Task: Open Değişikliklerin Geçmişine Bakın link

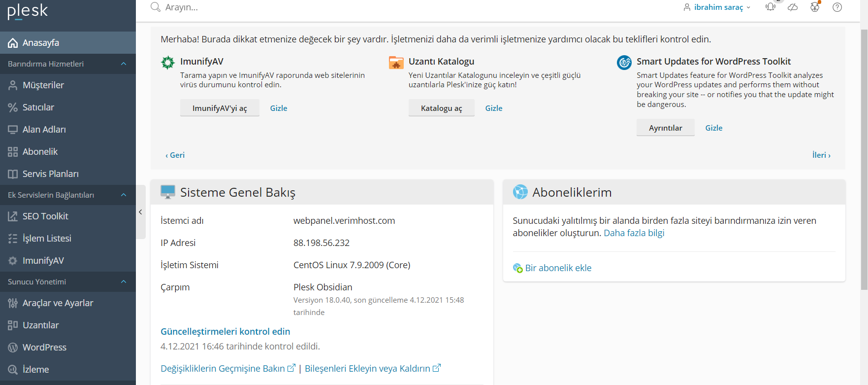Action: (223, 369)
